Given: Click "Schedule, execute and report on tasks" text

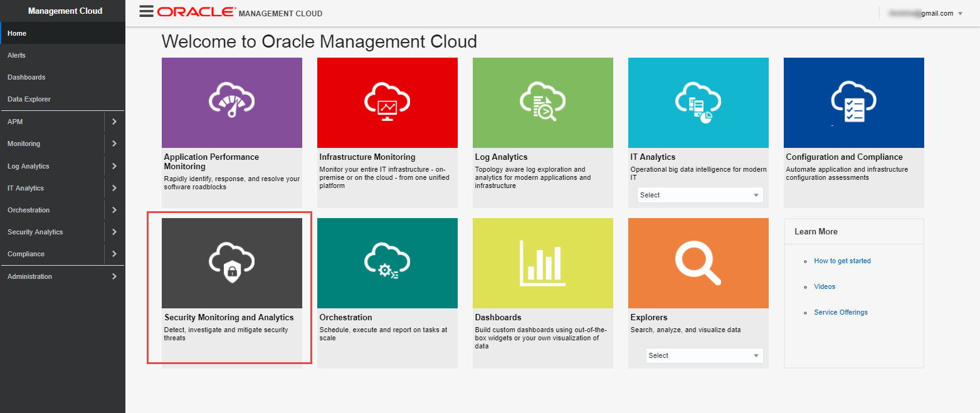Looking at the screenshot, I should point(383,334).
